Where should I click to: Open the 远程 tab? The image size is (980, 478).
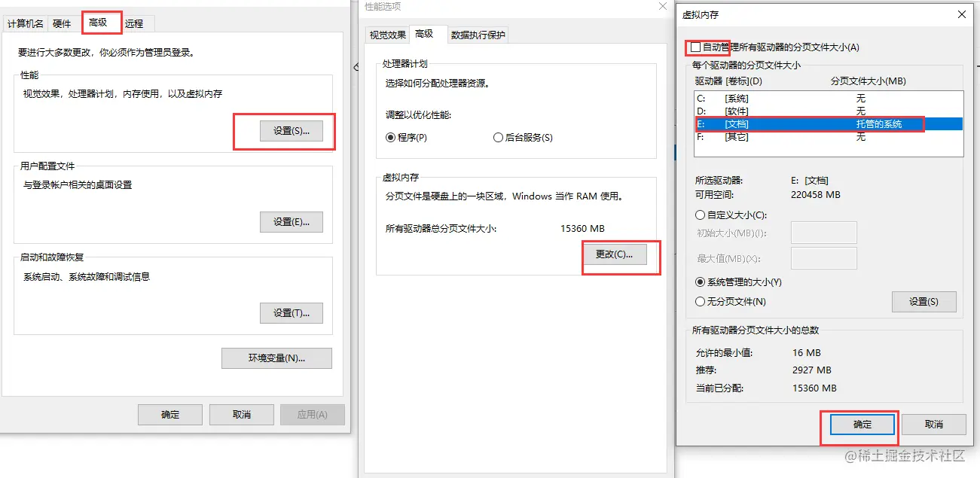tap(135, 23)
